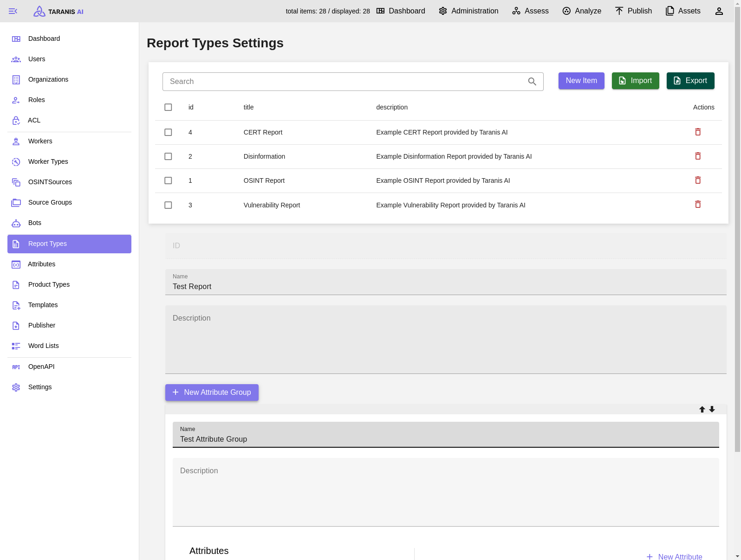Click the New Item button

[581, 81]
